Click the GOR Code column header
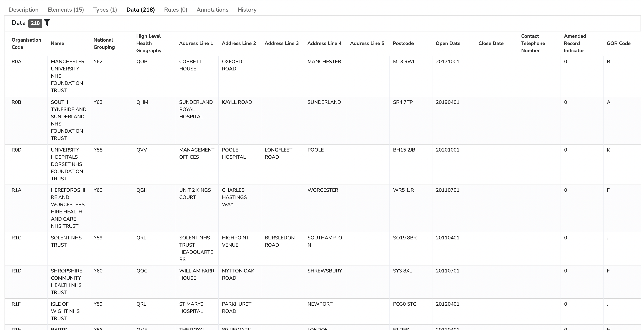 click(x=618, y=43)
